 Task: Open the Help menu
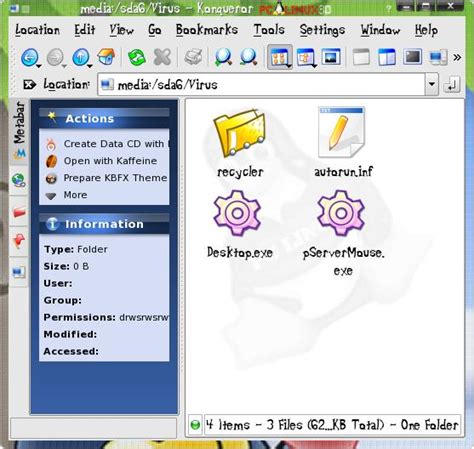point(426,30)
